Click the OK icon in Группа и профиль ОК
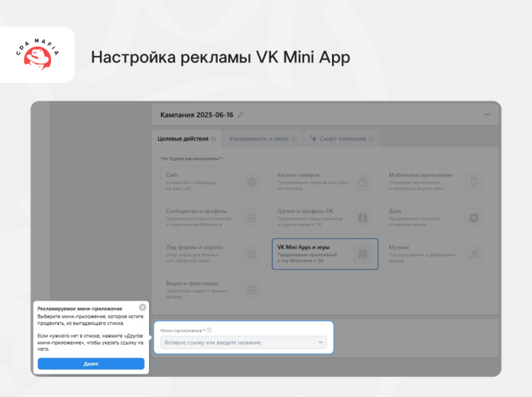The height and width of the screenshot is (397, 532). click(362, 218)
